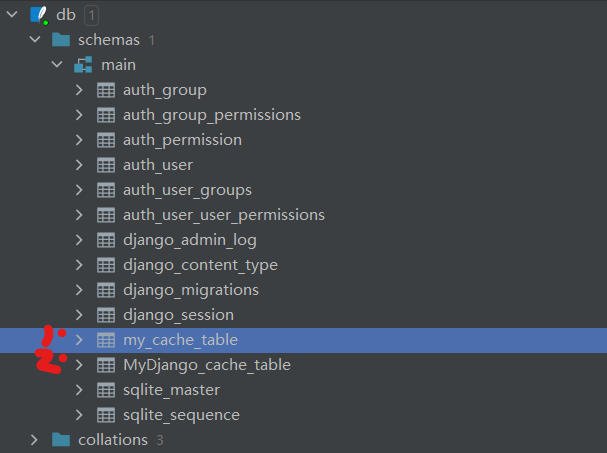Click the auth_group table icon
This screenshot has height=453, width=607.
106,90
